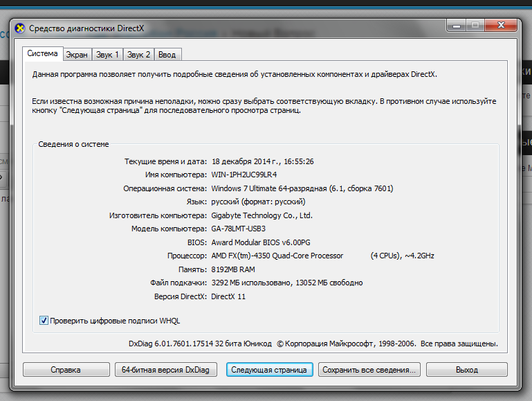Click Gigabyte Technology Co., Ltd. text
Screen dimensions: 532x401
pyautogui.click(x=262, y=215)
